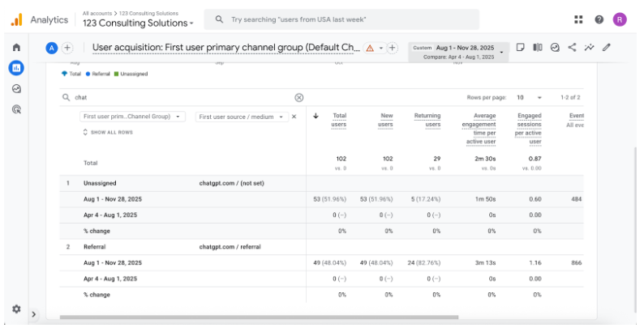Click the pencil Customize report icon

(x=607, y=48)
